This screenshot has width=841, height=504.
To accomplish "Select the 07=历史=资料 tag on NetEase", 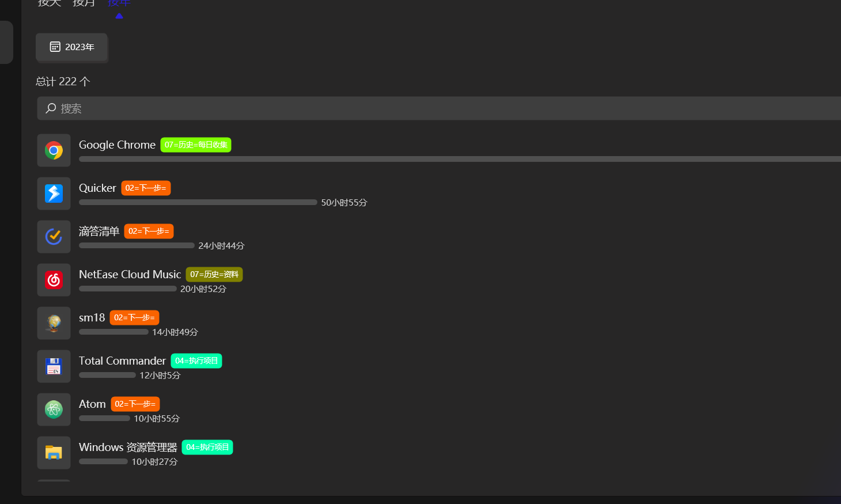I will pos(214,274).
